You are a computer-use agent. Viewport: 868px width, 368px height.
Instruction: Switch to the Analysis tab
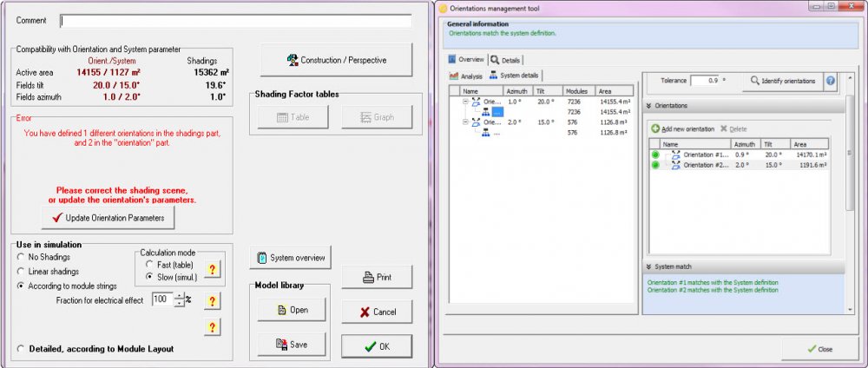click(x=466, y=76)
